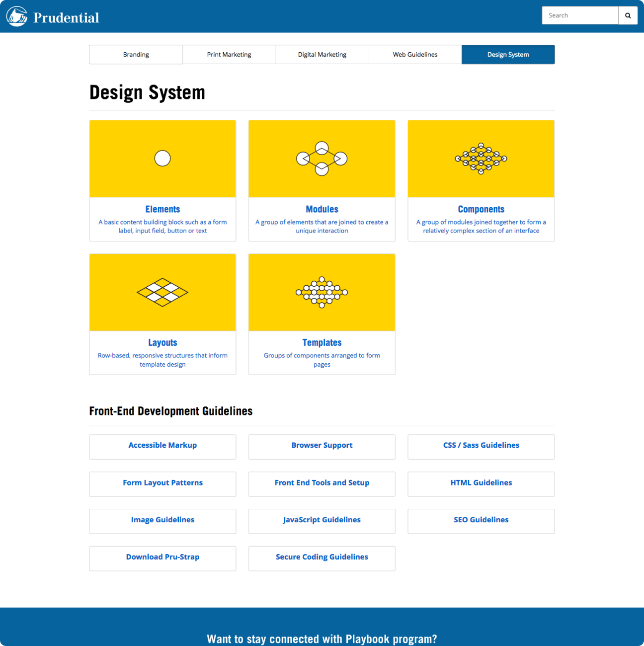Click Layouts description about row-based structures

point(162,360)
